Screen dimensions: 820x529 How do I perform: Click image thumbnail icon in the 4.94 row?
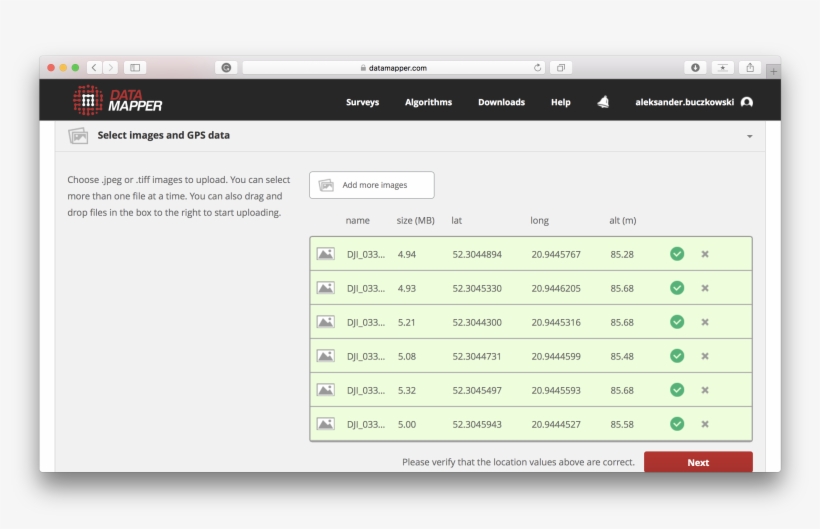(325, 254)
